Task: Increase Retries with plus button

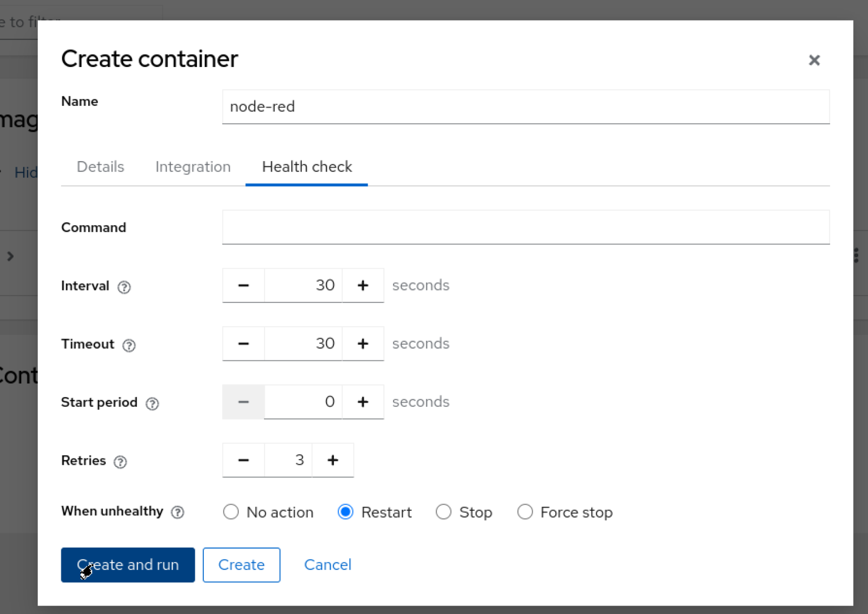Action: tap(333, 460)
